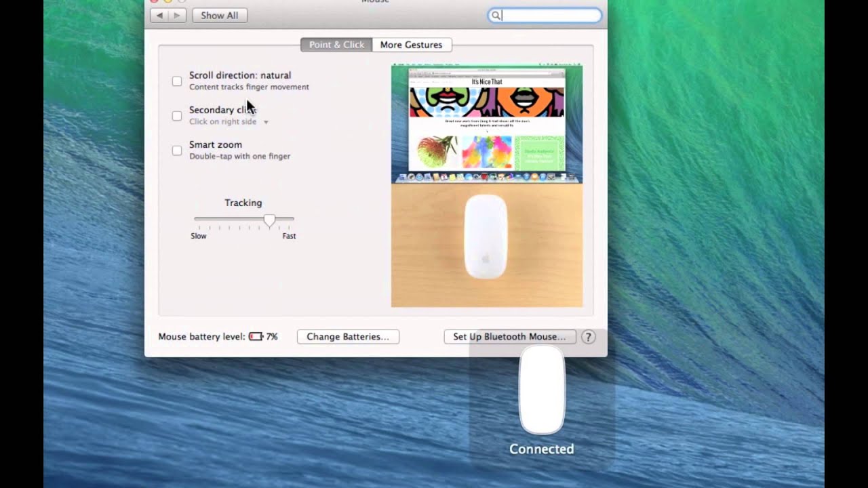The image size is (868, 488).
Task: Go forward with the right arrow button
Action: [x=177, y=15]
